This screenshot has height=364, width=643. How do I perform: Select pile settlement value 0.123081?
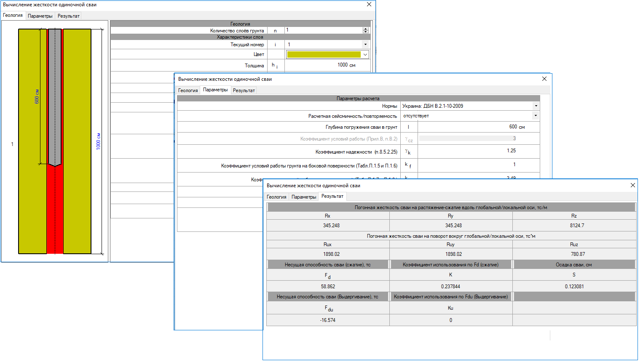coord(574,287)
